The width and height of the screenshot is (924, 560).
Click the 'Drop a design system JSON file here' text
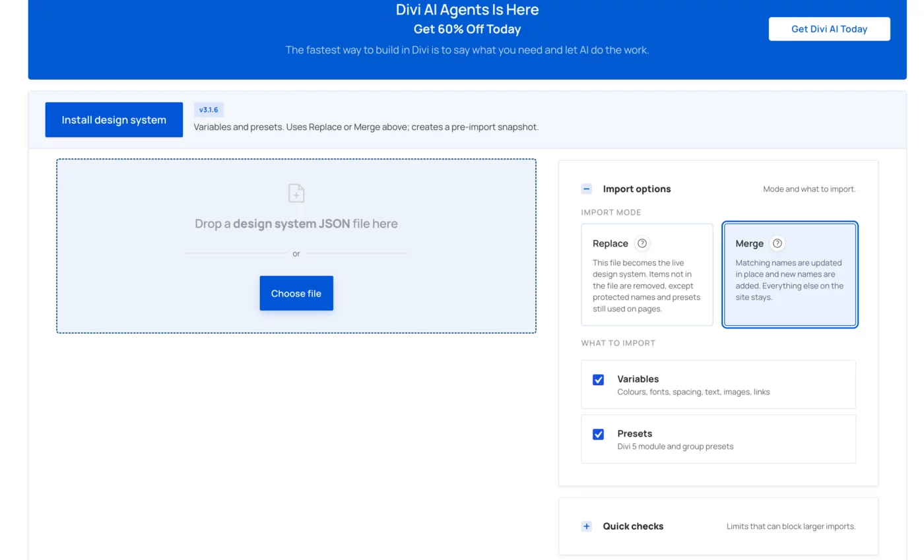(x=296, y=224)
